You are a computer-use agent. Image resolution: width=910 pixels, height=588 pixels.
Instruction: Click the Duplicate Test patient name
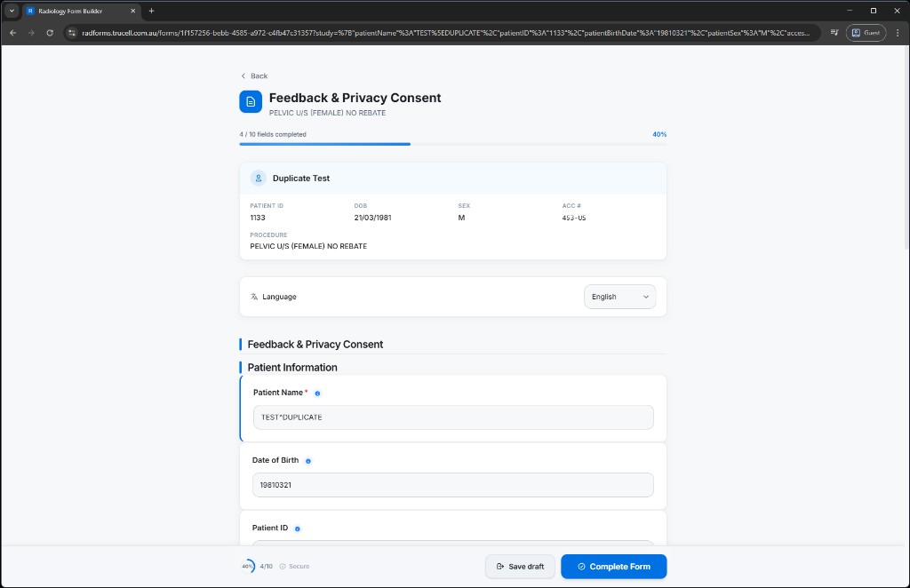[301, 179]
